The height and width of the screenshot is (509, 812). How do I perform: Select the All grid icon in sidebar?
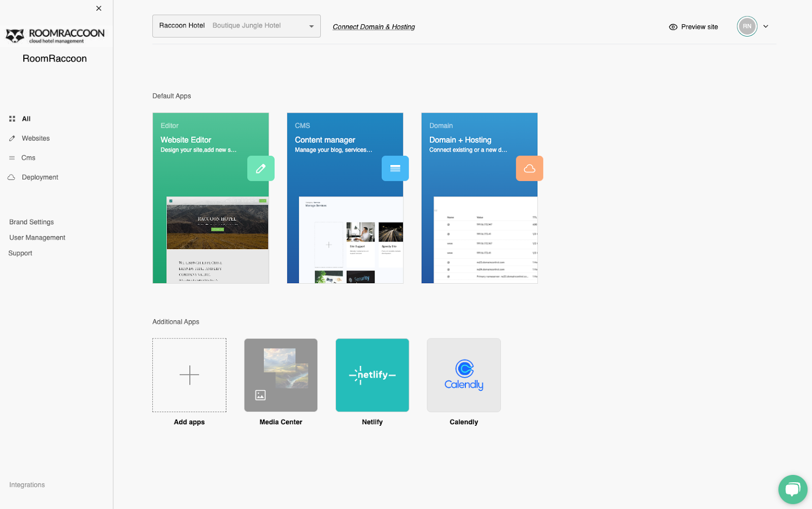tap(12, 119)
